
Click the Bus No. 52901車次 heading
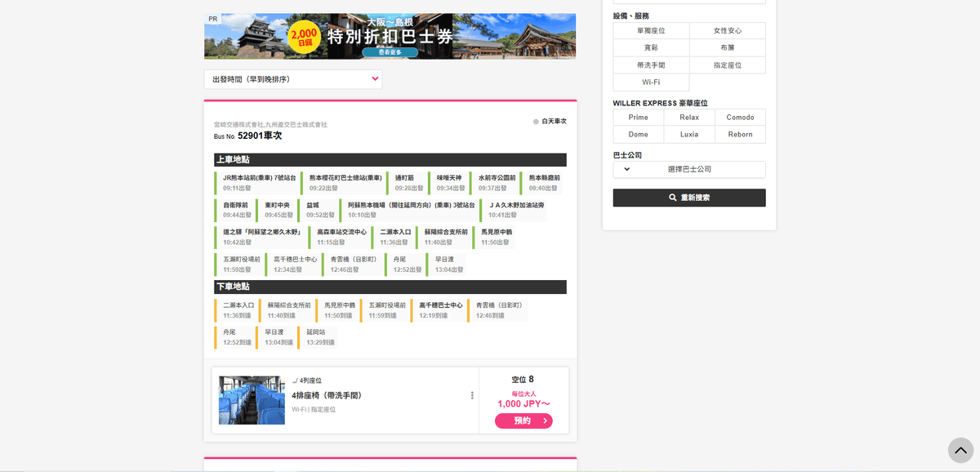click(247, 136)
